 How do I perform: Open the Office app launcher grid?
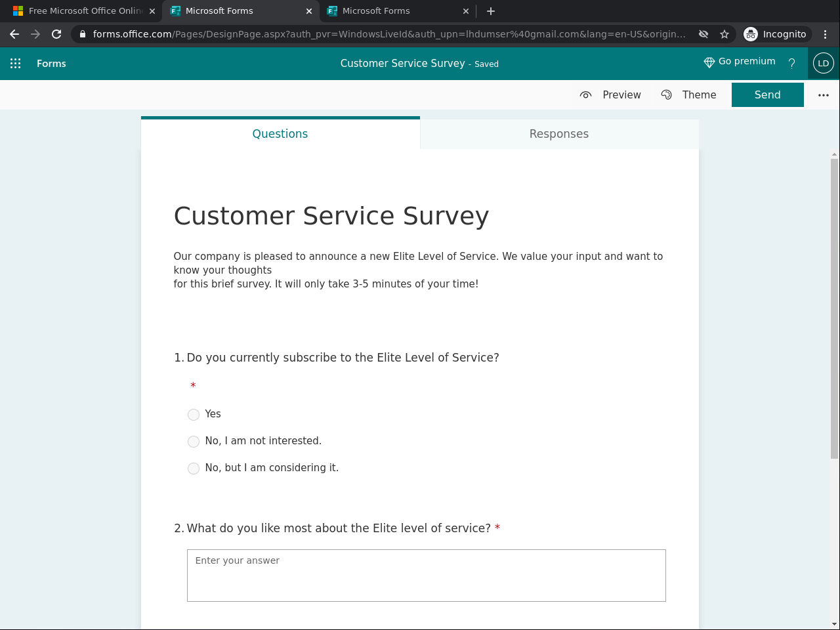(x=16, y=64)
